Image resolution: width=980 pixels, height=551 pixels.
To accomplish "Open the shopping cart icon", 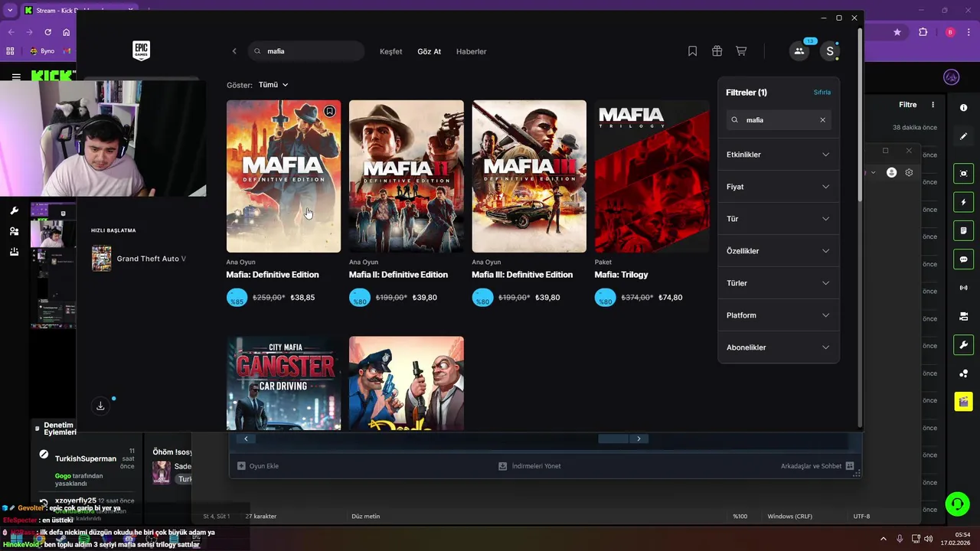I will (x=741, y=51).
